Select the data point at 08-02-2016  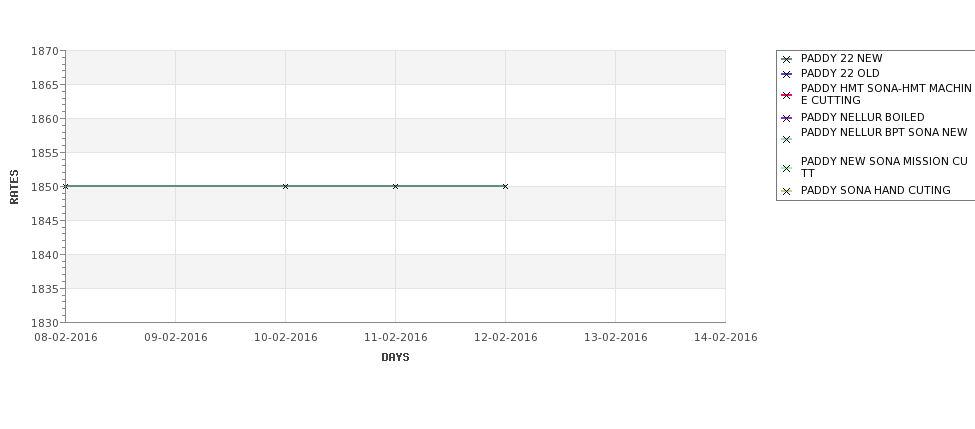click(x=65, y=187)
